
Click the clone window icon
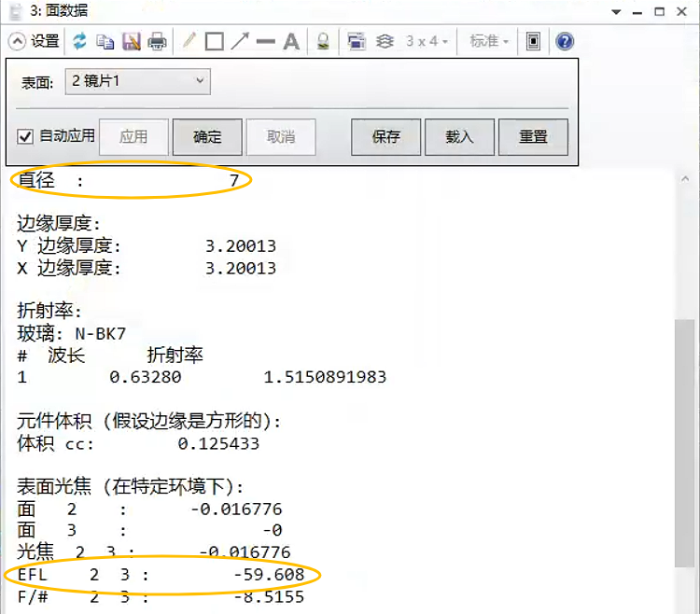point(357,41)
